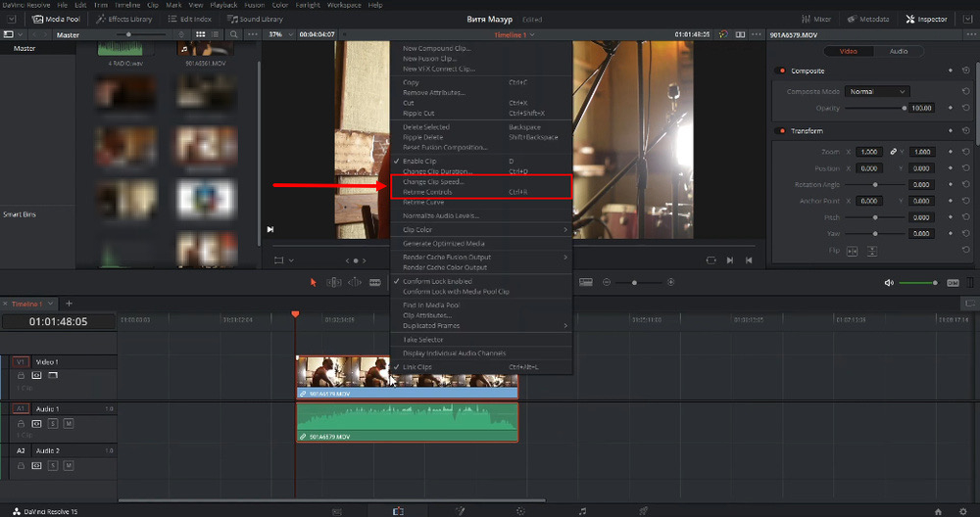Toggle the Transform section enable switch
980x517 pixels.
pos(781,130)
